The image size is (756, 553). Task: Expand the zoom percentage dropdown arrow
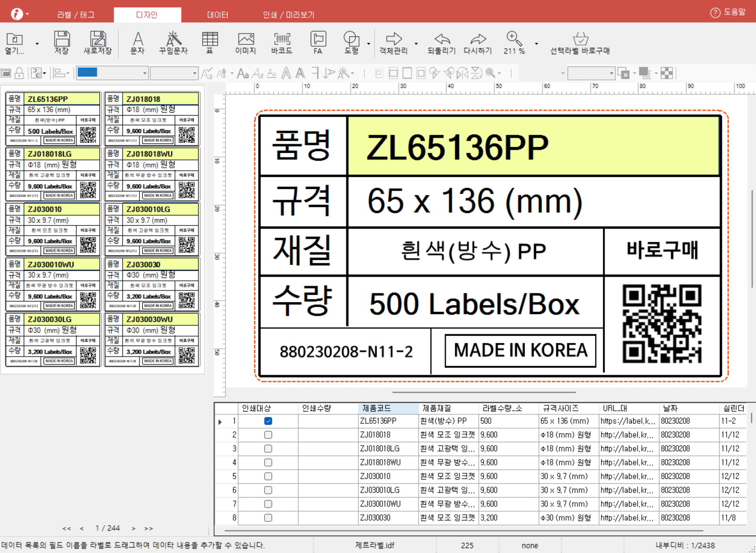(536, 43)
